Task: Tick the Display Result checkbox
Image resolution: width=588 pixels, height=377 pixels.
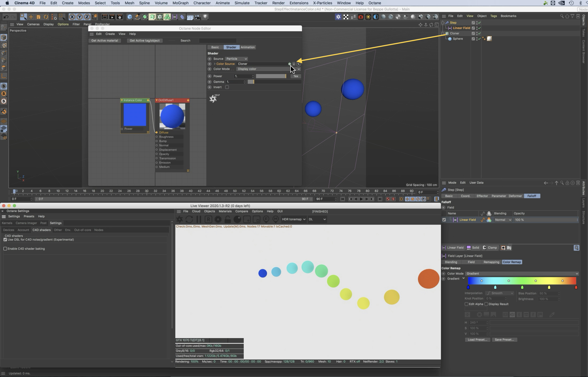Action: click(x=486, y=304)
